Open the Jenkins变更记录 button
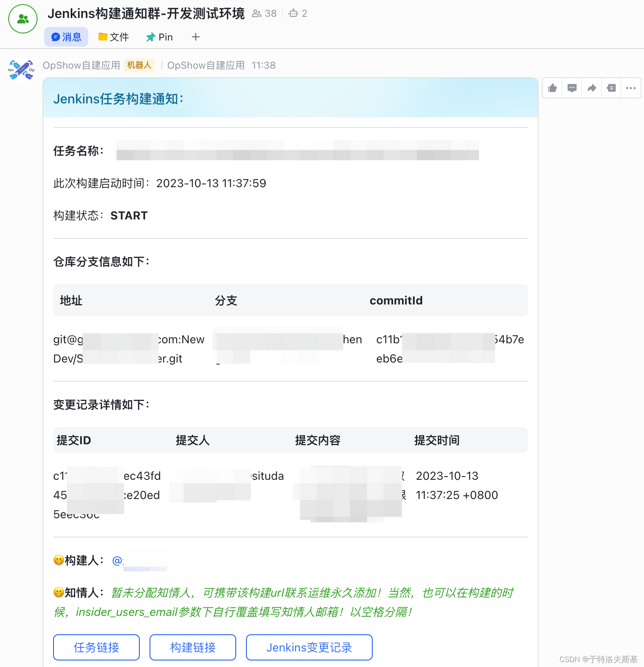Viewport: 644px width, 667px height. click(309, 647)
